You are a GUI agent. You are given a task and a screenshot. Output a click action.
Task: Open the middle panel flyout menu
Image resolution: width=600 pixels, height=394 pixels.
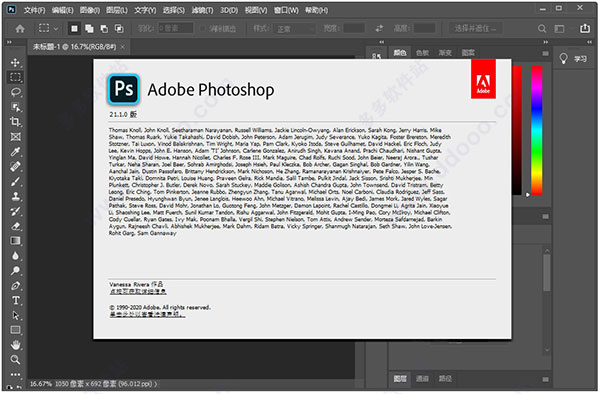tap(546, 217)
